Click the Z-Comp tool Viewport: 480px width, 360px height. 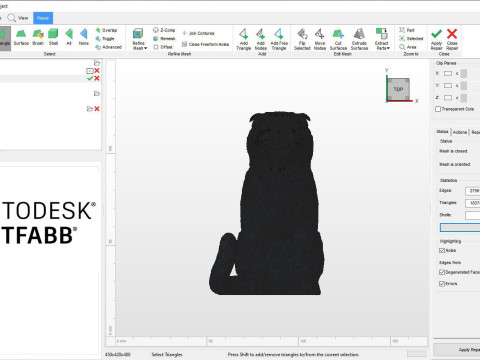(x=164, y=30)
